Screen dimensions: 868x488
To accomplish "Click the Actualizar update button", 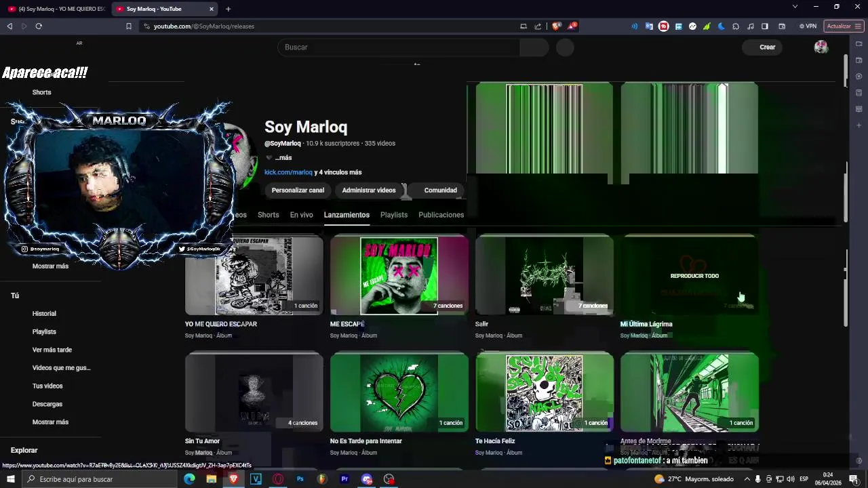I will tap(844, 26).
